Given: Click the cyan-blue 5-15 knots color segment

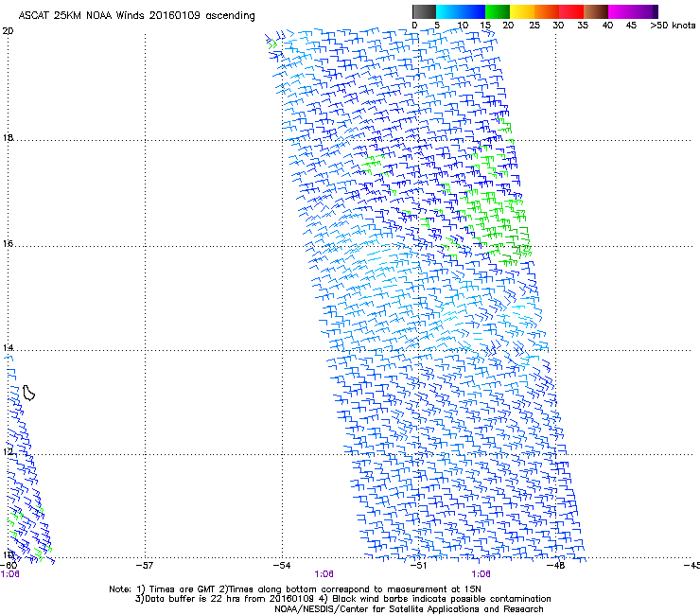Looking at the screenshot, I should coord(461,11).
